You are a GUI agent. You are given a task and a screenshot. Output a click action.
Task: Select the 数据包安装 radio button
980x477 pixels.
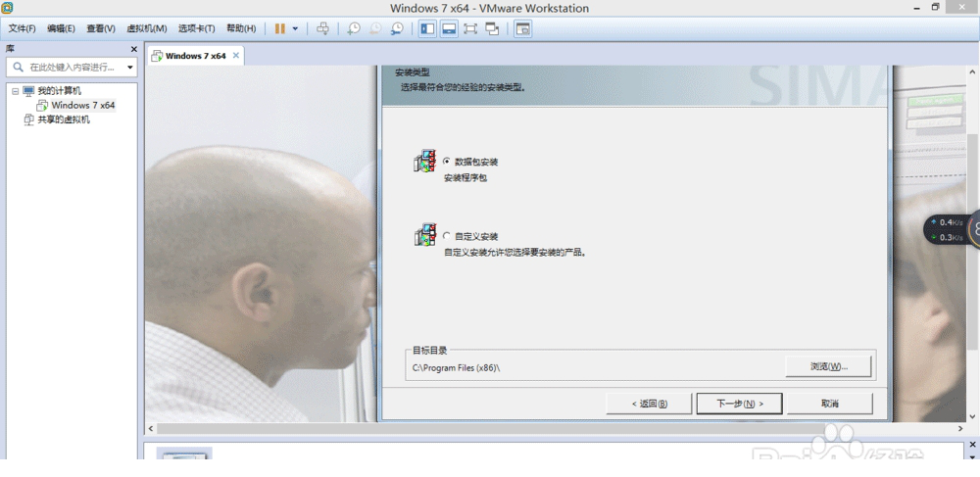coord(446,161)
